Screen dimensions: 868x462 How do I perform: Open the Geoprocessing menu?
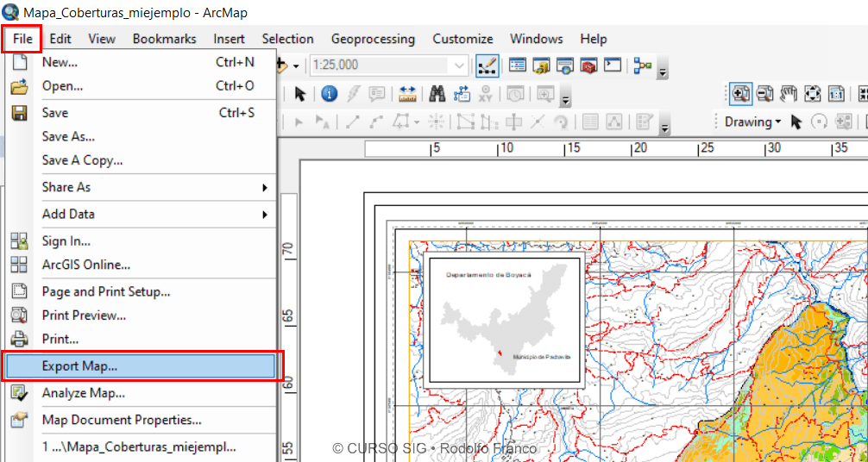pos(373,39)
